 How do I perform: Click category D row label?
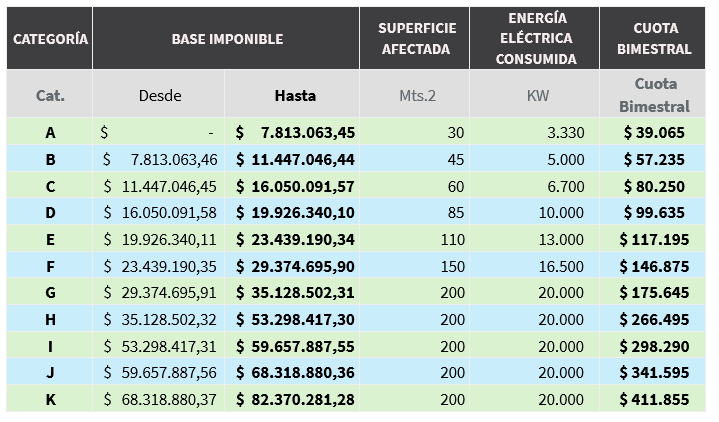pos(50,212)
